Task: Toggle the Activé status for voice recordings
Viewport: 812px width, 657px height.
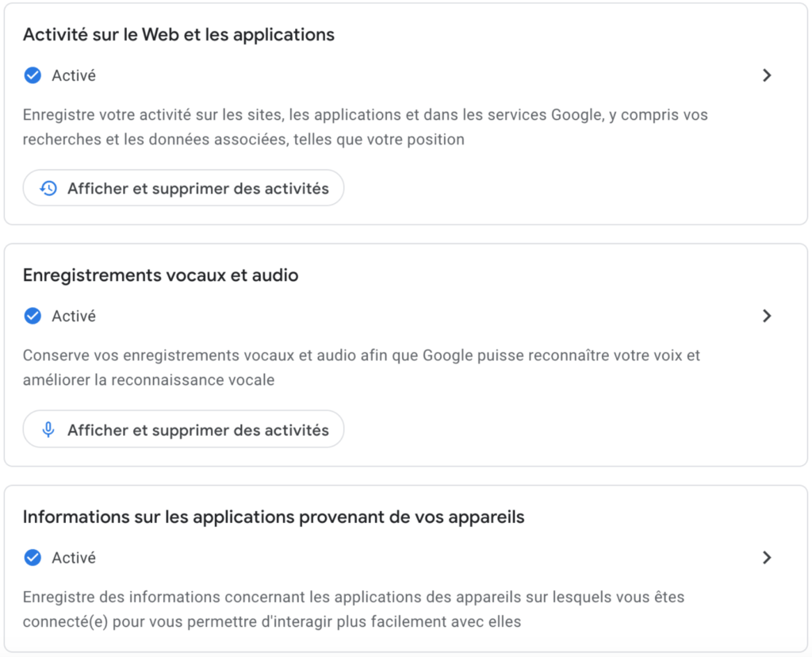Action: (74, 316)
